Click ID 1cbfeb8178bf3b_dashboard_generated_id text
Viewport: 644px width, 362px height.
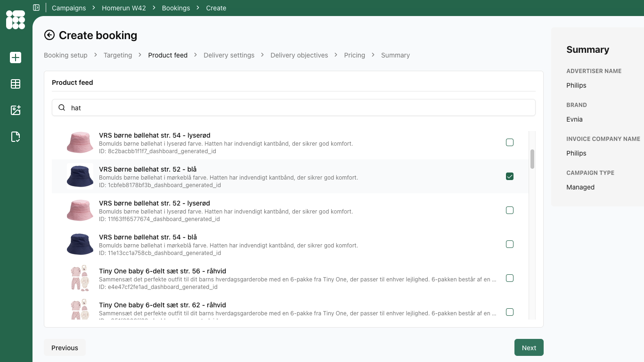click(x=160, y=185)
